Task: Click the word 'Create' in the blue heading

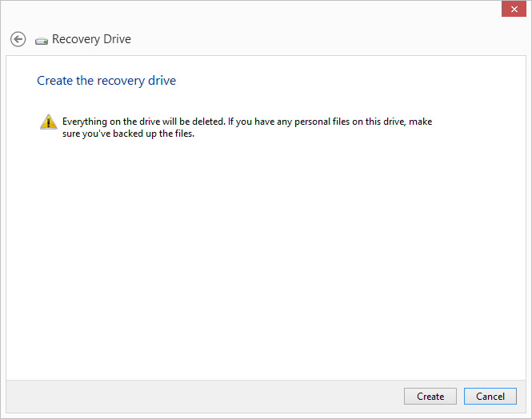Action: [54, 81]
